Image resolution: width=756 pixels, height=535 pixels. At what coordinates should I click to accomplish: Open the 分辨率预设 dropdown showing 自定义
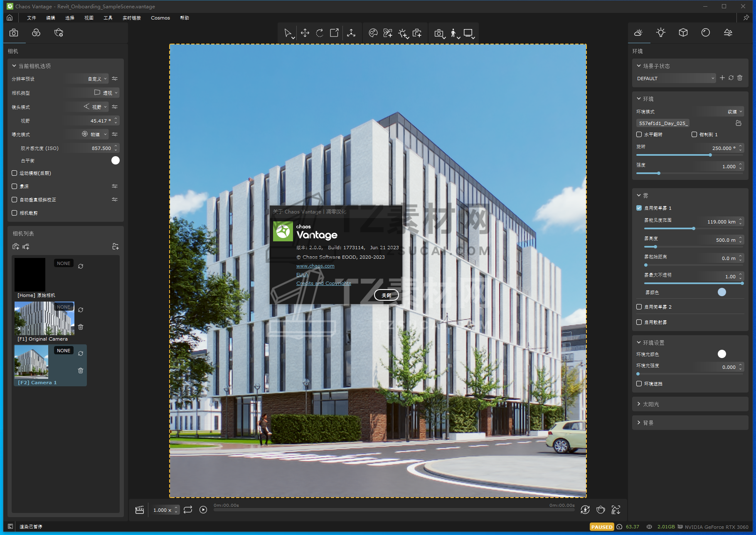86,79
